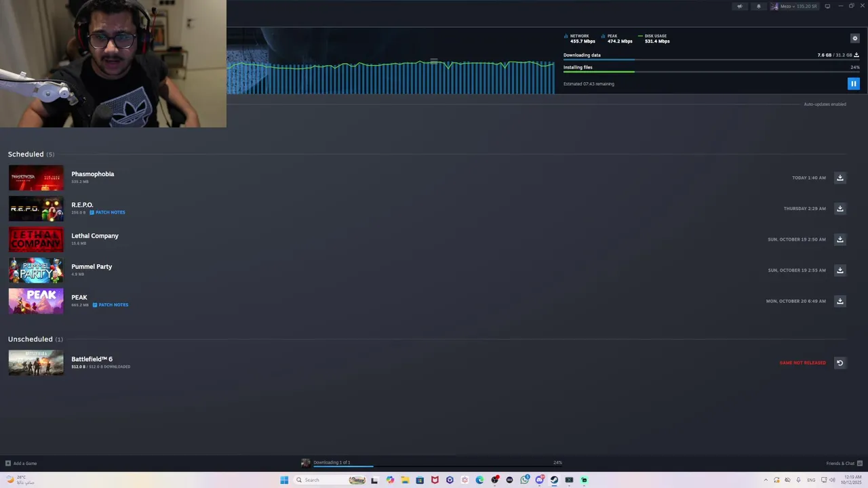868x488 pixels.
Task: Open download settings gear
Action: point(854,38)
